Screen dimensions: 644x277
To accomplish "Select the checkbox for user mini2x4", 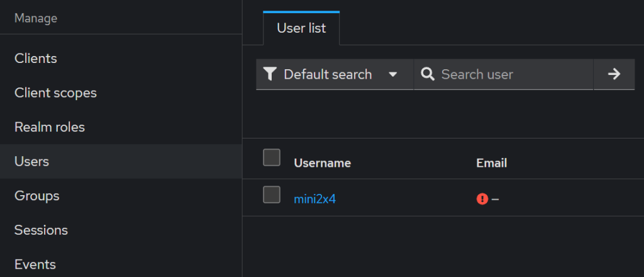I will [272, 195].
